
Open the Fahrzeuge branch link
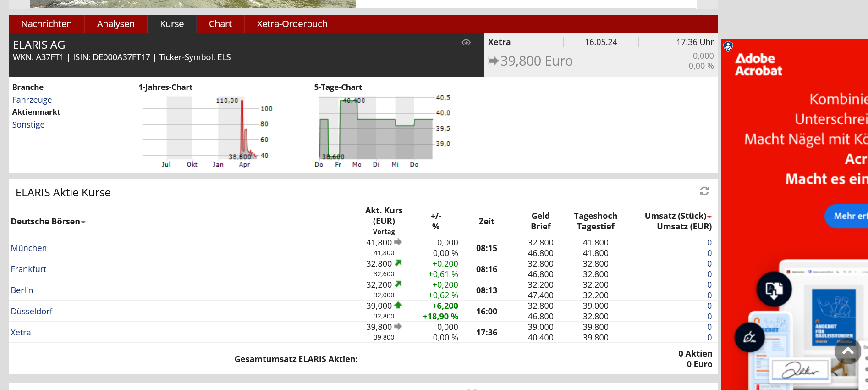32,100
